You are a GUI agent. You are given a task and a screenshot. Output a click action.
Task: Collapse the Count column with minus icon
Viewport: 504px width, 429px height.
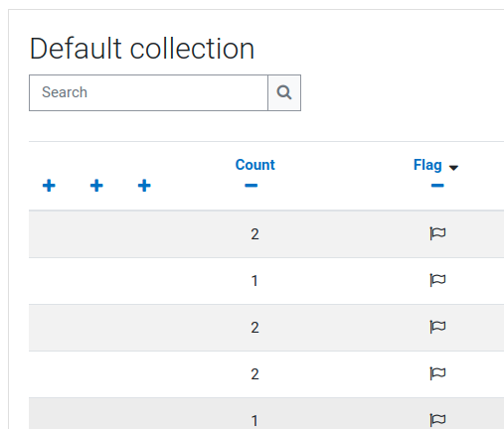[252, 186]
